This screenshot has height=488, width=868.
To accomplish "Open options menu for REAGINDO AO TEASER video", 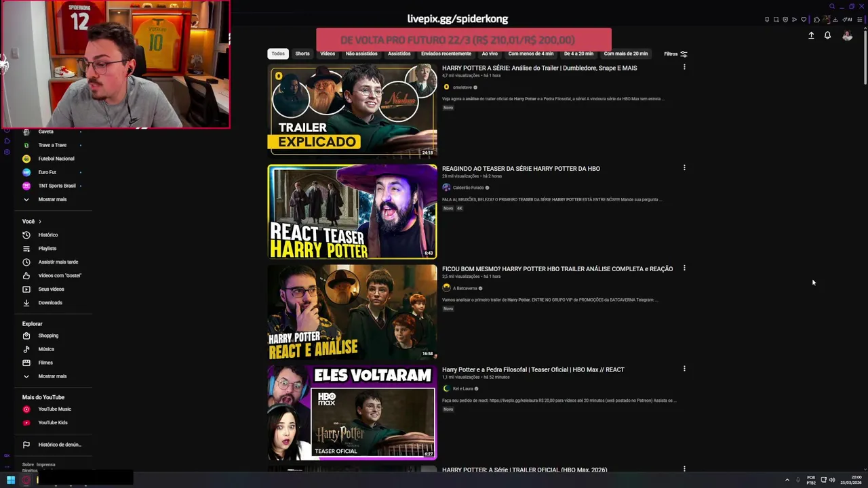I will click(684, 167).
